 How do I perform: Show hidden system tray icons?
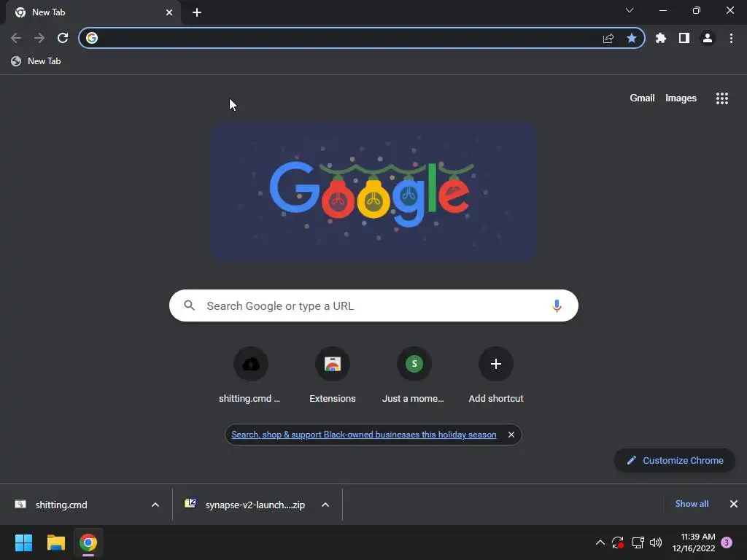(600, 542)
